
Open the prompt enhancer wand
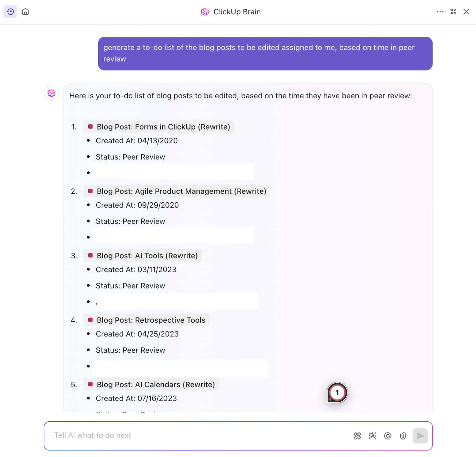click(x=372, y=436)
